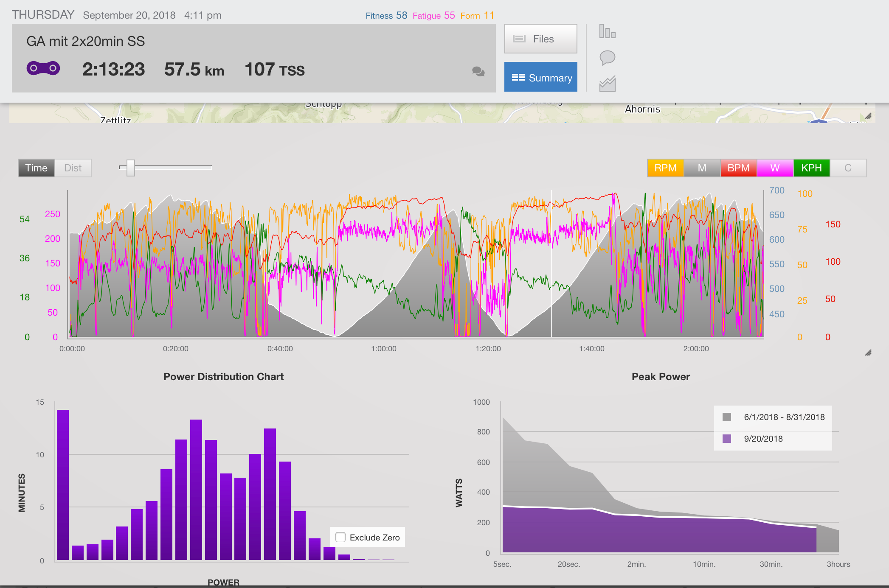Open workout comments bubble in title bar
The height and width of the screenshot is (588, 889).
click(x=478, y=72)
